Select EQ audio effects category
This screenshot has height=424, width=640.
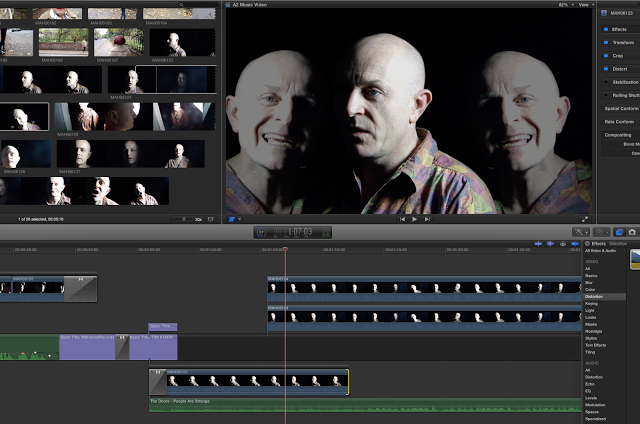pyautogui.click(x=588, y=391)
